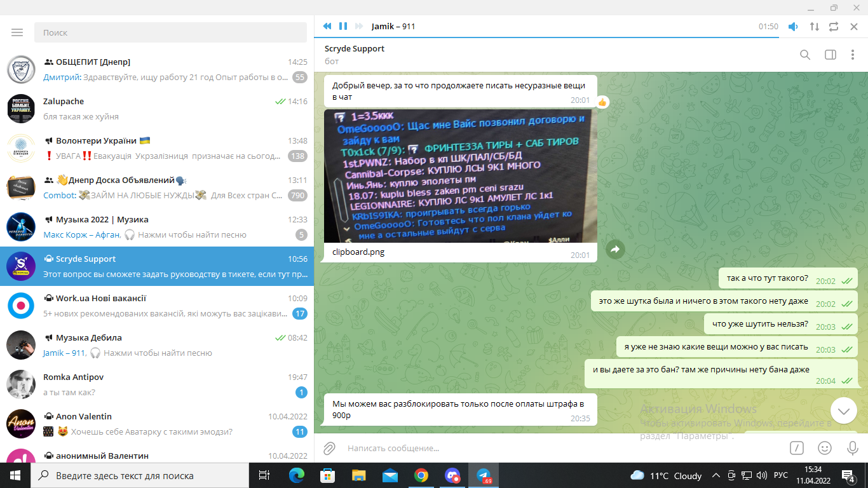The height and width of the screenshot is (488, 868).
Task: Open the three-dot chat options menu
Action: click(853, 55)
